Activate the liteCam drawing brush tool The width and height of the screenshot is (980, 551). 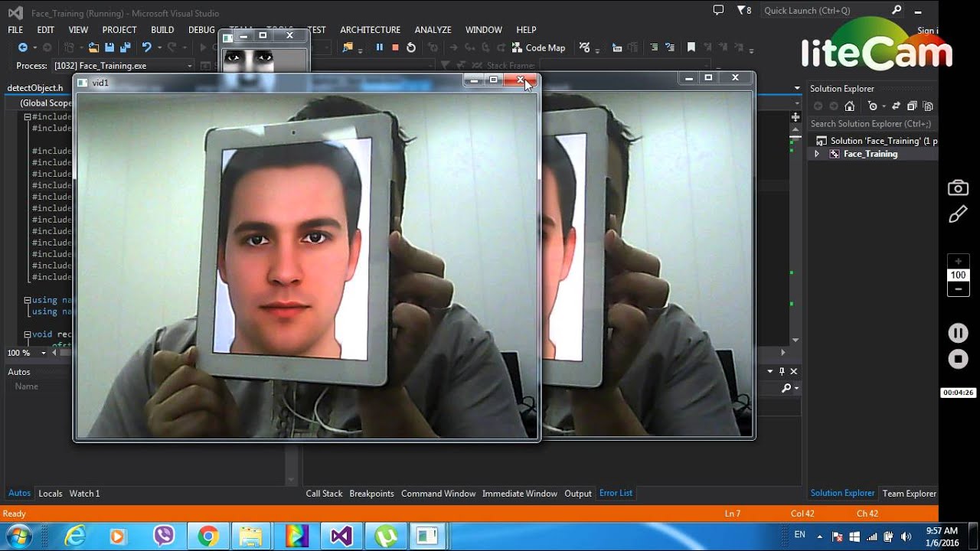[958, 216]
